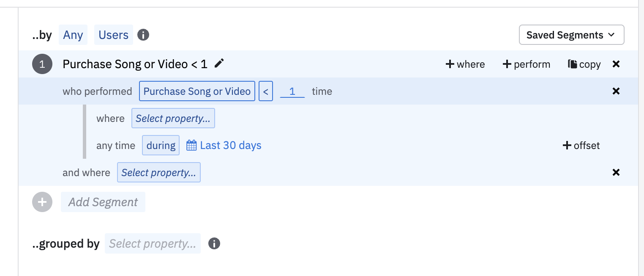Change the Purchase Song or Video event
This screenshot has width=644, height=276.
click(x=197, y=91)
